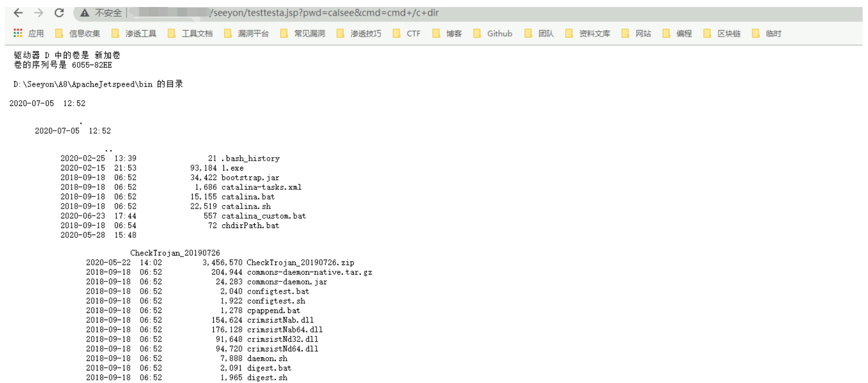868x383 pixels.
Task: Open the 资料文库 bookmarks folder
Action: click(x=588, y=33)
